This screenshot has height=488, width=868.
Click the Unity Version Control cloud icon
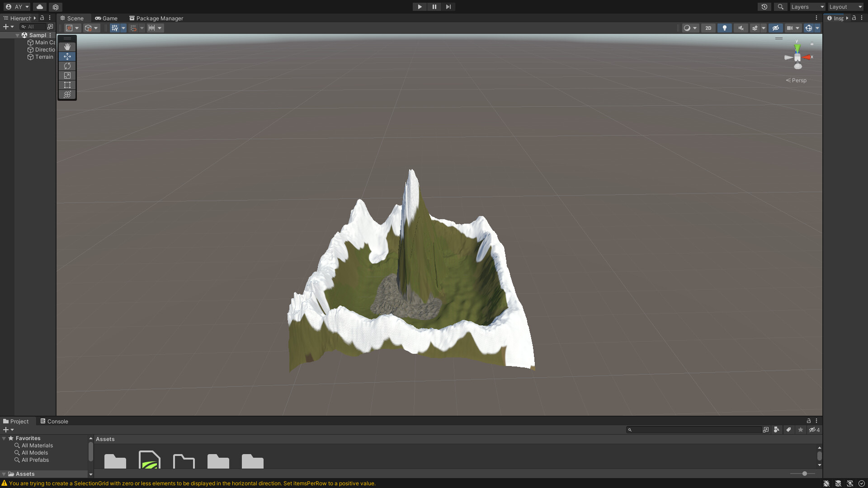[x=39, y=7]
